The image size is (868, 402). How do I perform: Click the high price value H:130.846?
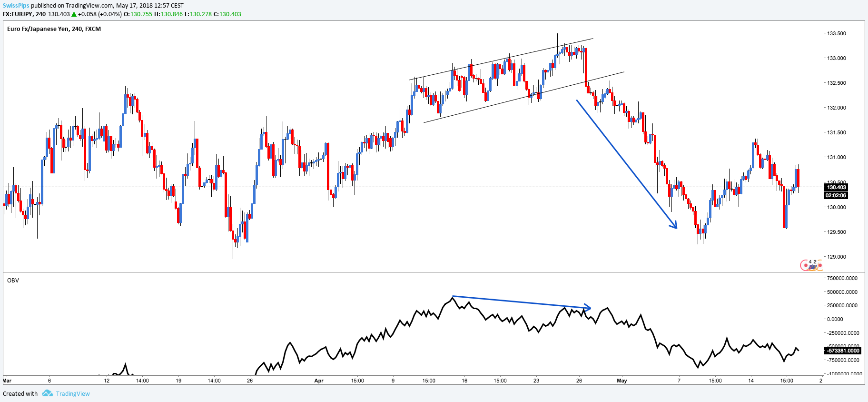click(168, 14)
